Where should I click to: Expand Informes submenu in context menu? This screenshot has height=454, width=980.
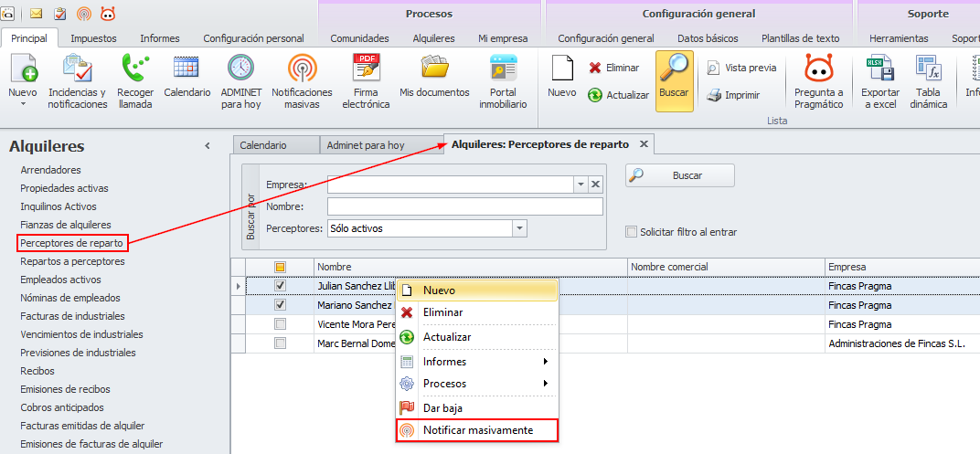tap(477, 362)
